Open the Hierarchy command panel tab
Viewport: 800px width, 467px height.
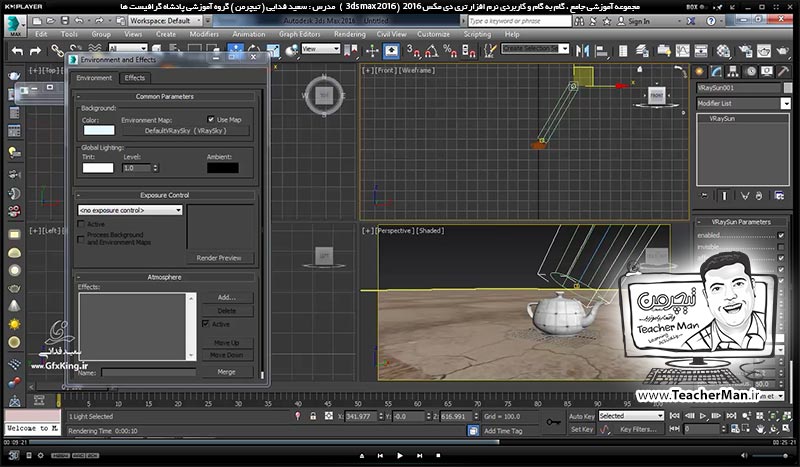point(733,71)
